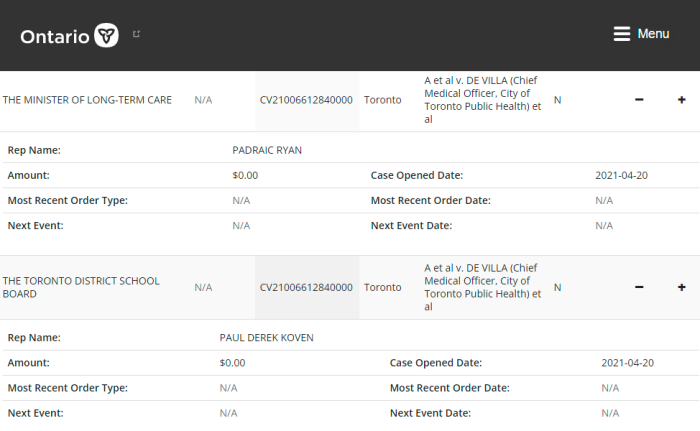Select THE MINISTER OF LONG-TERM CARE party name
This screenshot has height=431, width=700.
(87, 100)
